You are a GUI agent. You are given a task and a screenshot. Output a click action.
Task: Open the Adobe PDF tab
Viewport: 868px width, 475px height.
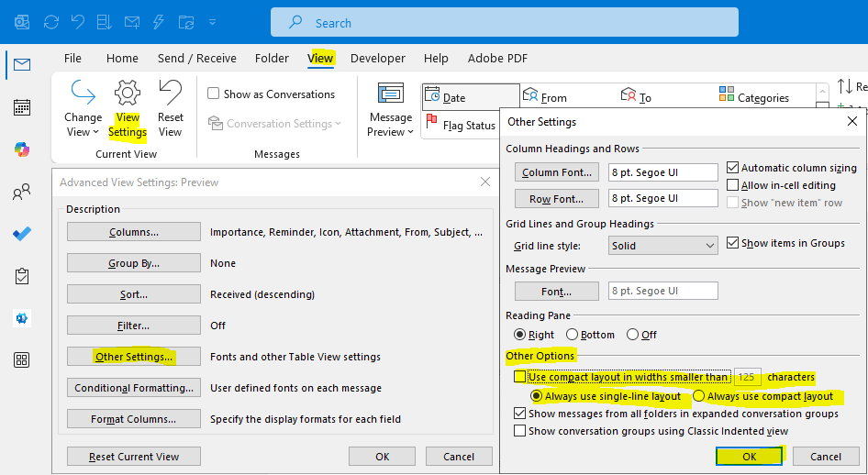click(x=497, y=58)
